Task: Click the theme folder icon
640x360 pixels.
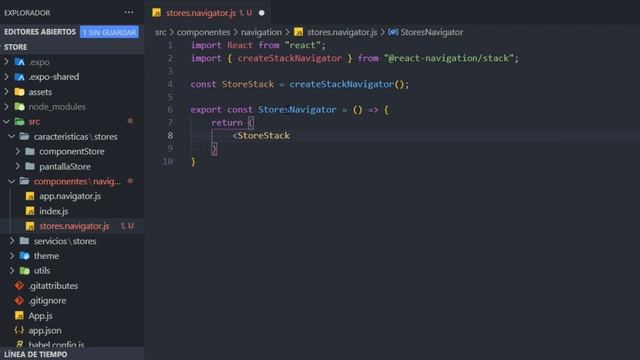Action: (24, 256)
